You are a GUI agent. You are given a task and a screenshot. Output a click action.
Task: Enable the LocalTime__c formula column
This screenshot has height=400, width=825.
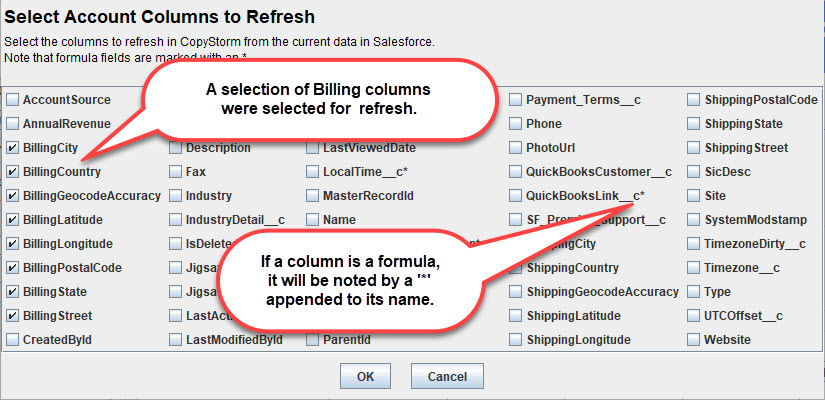(313, 172)
